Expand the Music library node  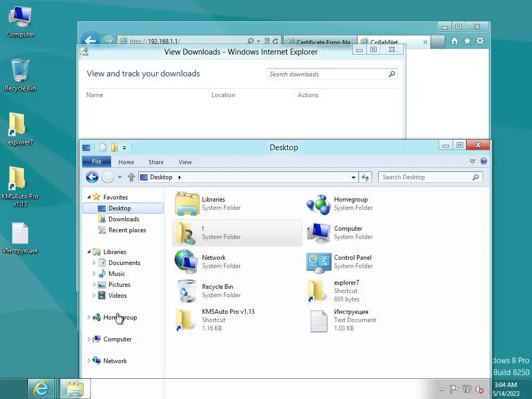tap(94, 273)
